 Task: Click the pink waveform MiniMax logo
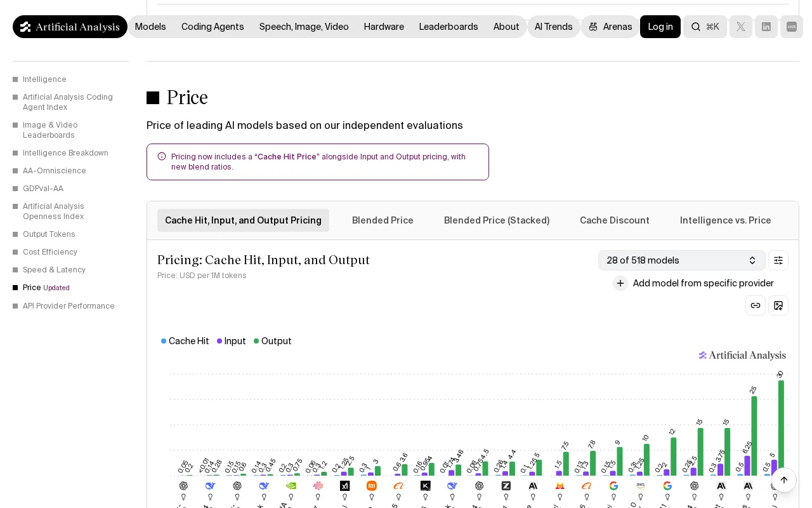point(318,486)
